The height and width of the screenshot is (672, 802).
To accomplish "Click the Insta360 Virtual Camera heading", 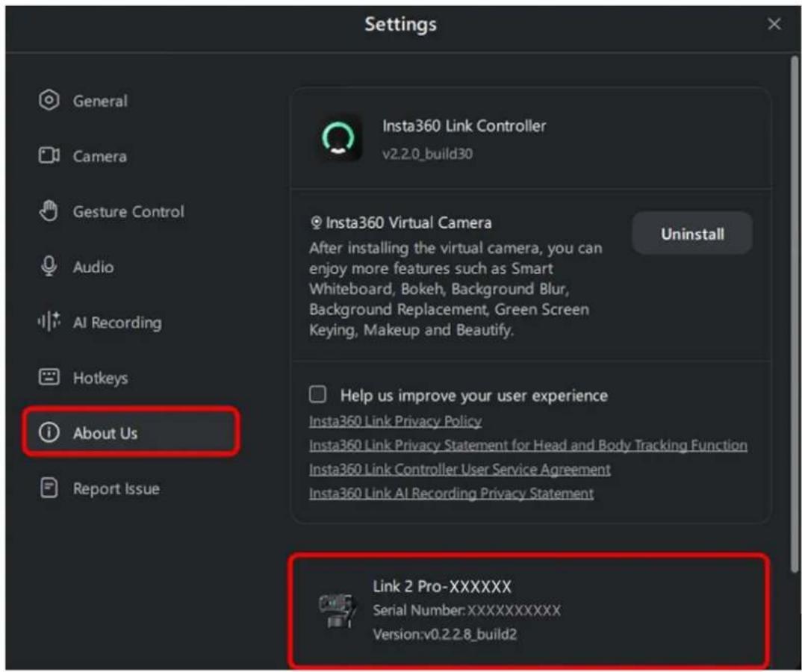I will [408, 223].
